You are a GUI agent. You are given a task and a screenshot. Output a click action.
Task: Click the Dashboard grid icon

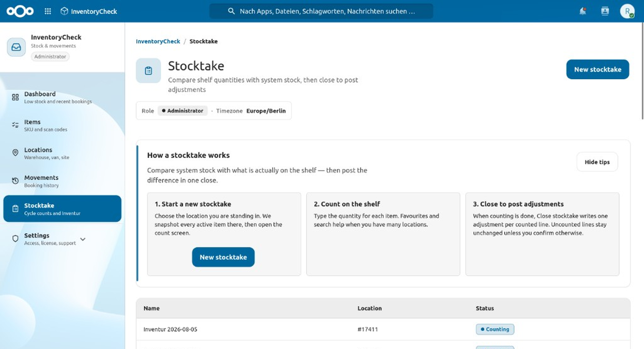coord(15,97)
